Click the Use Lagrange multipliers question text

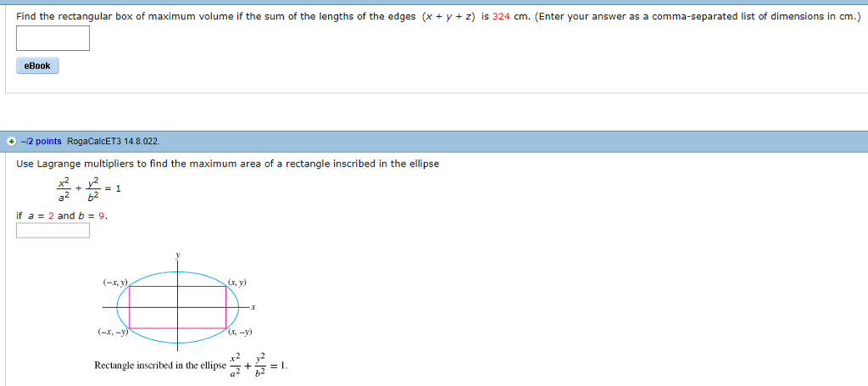tap(227, 164)
